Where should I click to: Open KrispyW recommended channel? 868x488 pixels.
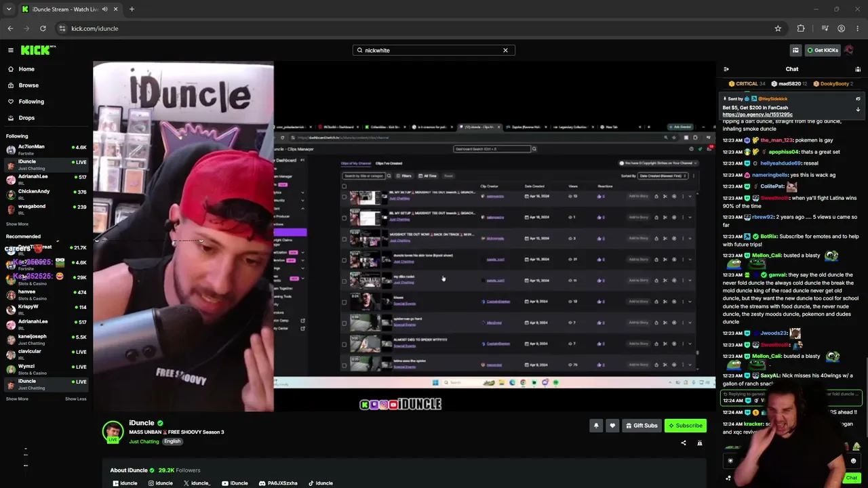(x=46, y=309)
